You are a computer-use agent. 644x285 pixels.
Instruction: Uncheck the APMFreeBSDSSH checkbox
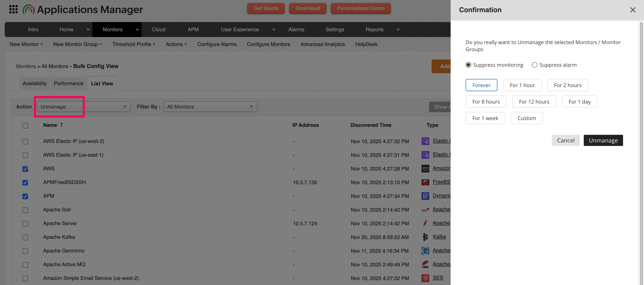coord(25,183)
